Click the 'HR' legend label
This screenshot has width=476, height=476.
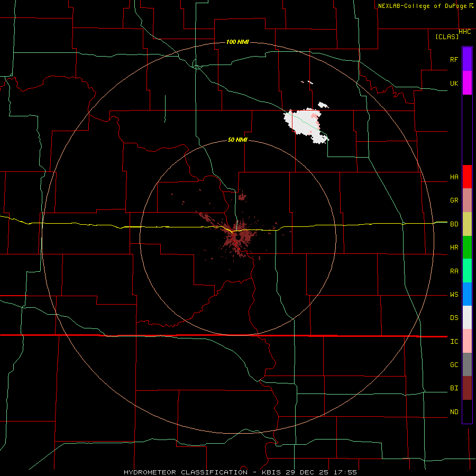tap(454, 248)
